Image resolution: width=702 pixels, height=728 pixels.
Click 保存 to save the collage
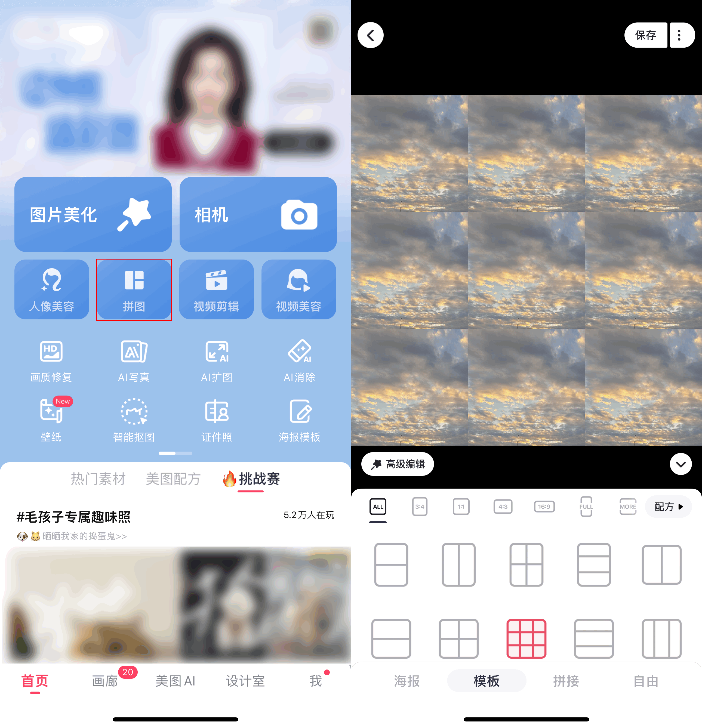(x=646, y=35)
